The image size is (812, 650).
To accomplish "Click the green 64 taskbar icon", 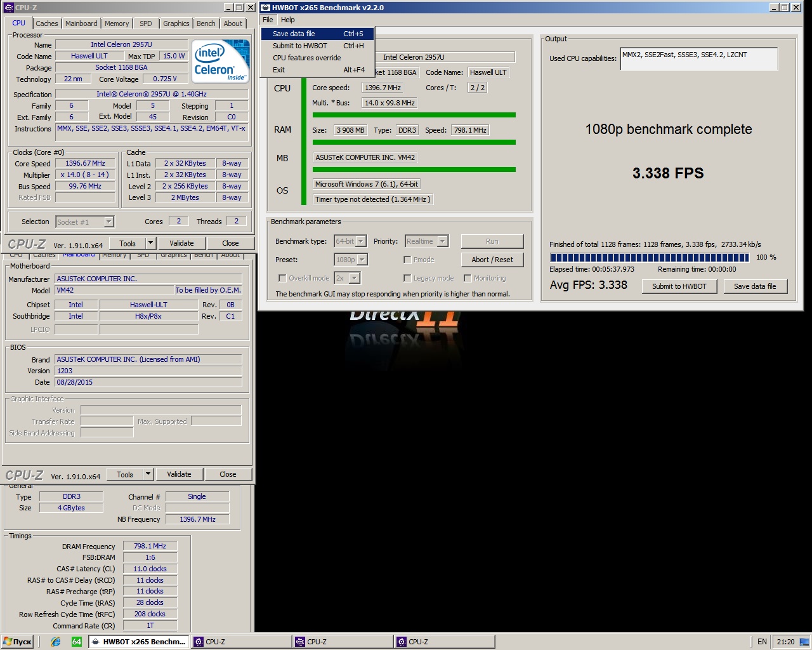I will [x=76, y=642].
